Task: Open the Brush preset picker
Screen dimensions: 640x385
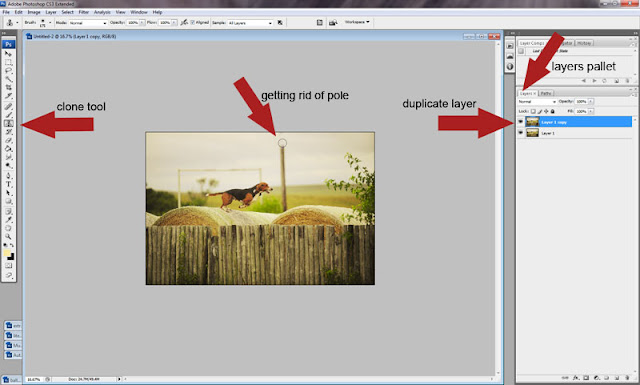Action: (49, 23)
